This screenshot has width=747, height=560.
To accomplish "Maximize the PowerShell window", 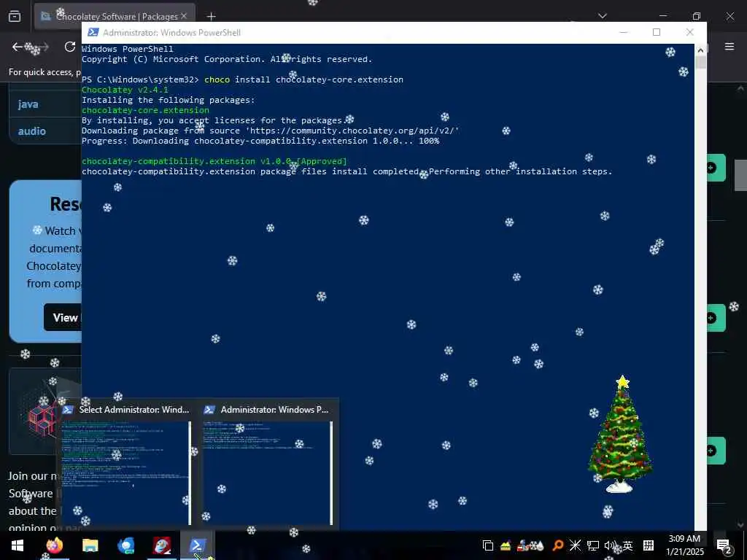I will (x=657, y=32).
